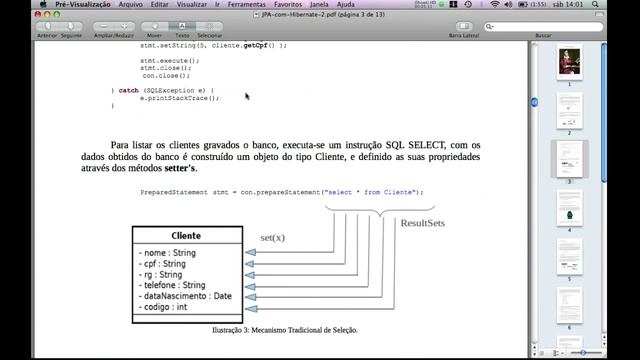Click the e.printStackTrace() code line
Screen dimensions: 640x360
[x=180, y=98]
